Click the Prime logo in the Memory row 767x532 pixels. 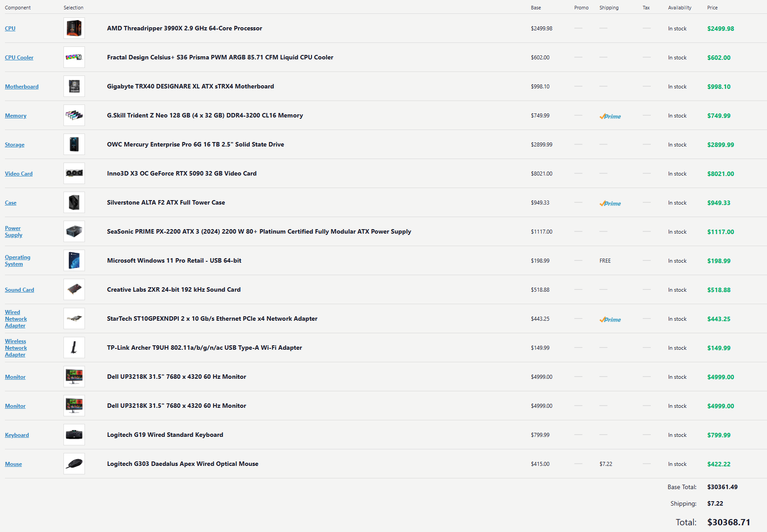(x=610, y=116)
